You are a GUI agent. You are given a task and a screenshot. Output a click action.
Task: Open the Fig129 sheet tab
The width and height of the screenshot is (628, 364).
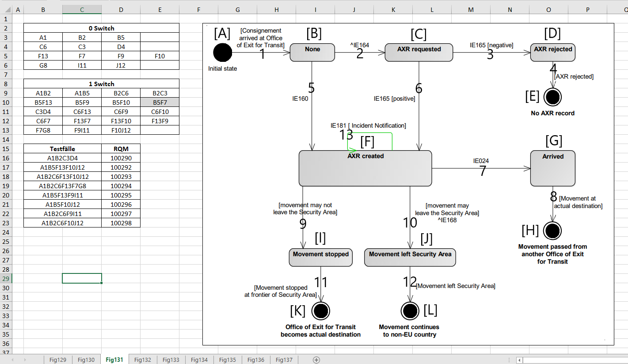58,360
